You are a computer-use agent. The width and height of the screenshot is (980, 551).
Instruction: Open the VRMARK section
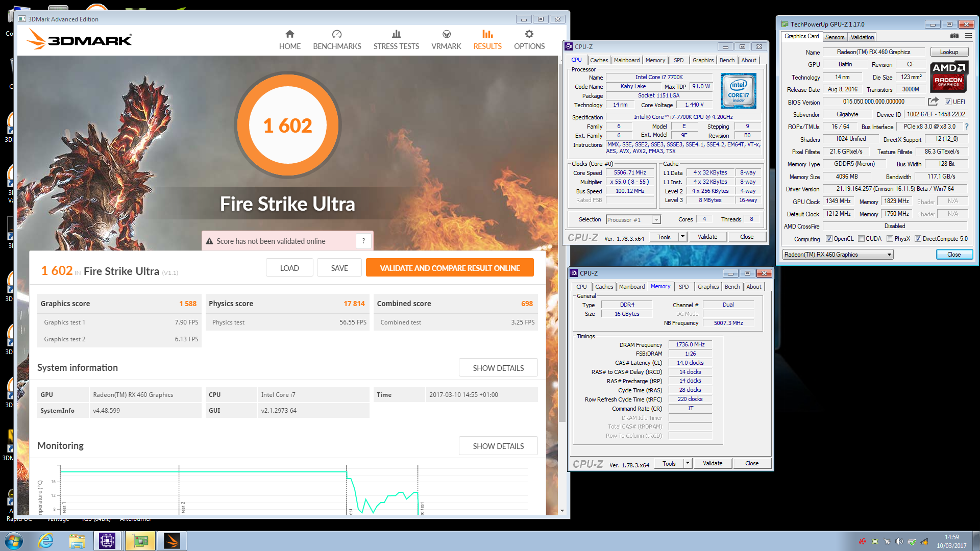pyautogui.click(x=446, y=40)
